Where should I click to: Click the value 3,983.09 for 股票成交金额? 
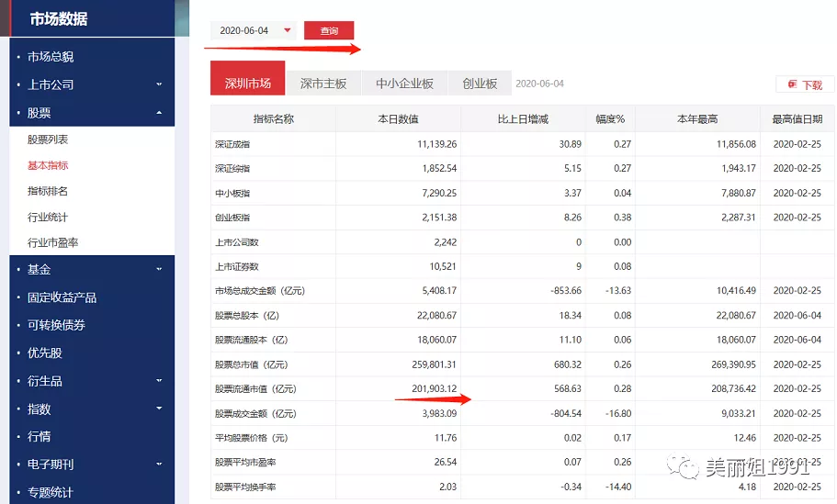point(439,413)
